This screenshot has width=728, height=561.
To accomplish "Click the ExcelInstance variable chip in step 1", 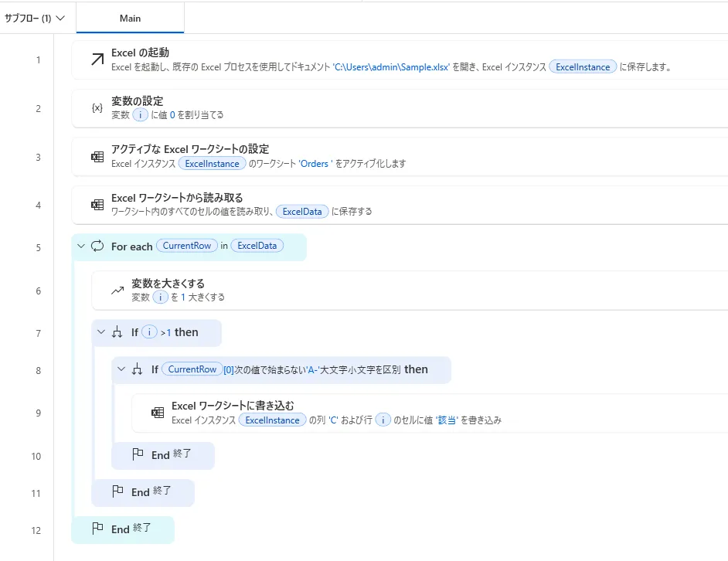I will point(583,67).
